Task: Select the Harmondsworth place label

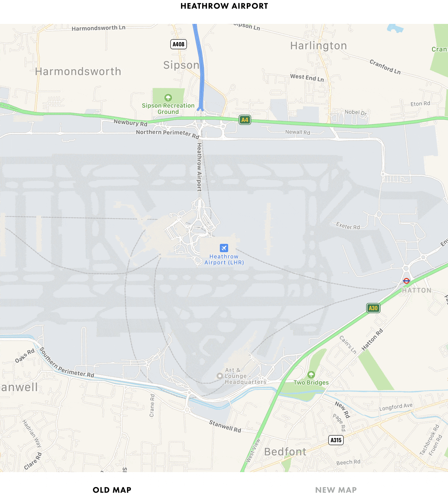Action: [x=78, y=71]
